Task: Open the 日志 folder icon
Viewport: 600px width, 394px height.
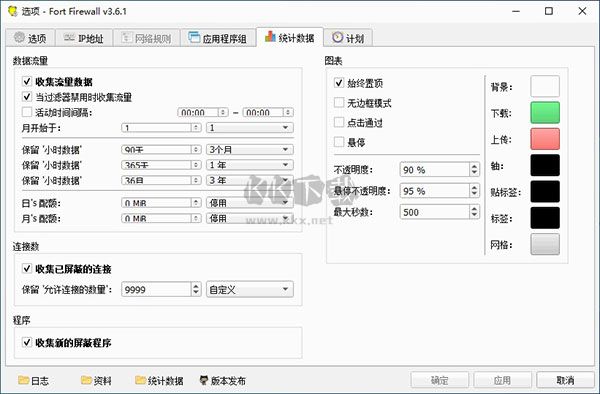Action: 23,380
